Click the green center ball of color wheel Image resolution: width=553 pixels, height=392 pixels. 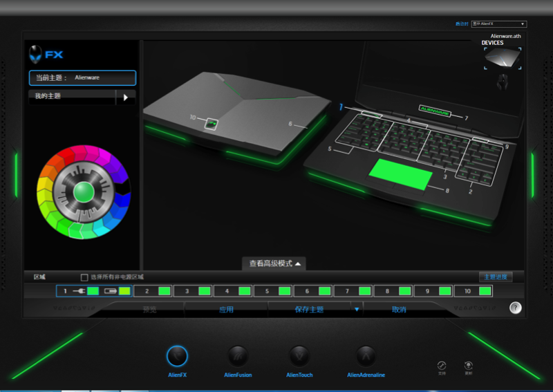84,192
